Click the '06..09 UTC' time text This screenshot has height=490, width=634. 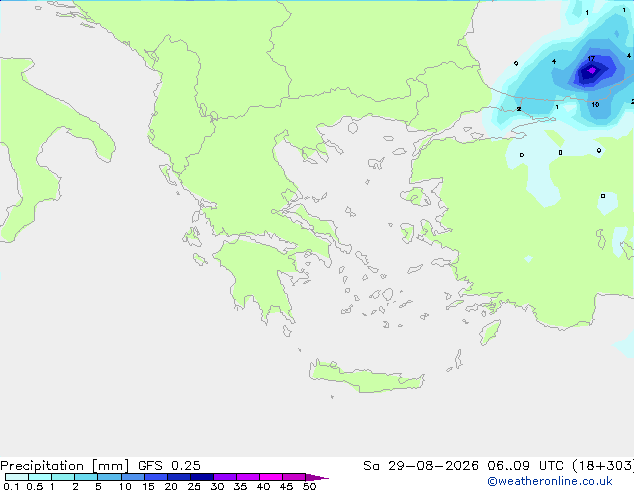coord(525,466)
